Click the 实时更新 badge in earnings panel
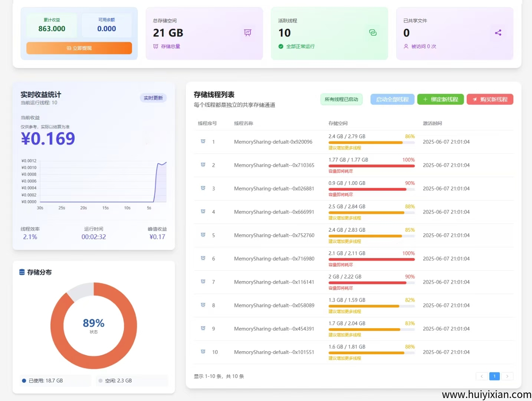Image resolution: width=532 pixels, height=401 pixels. [153, 98]
